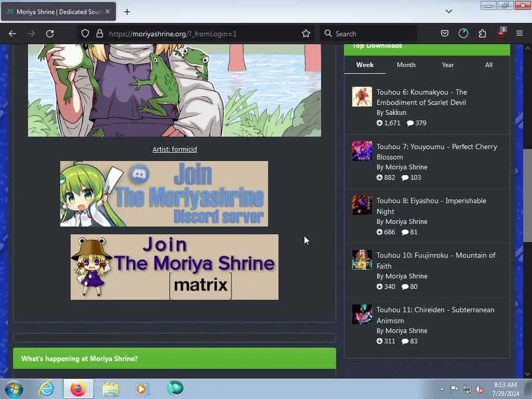Show hidden system tray icons
This screenshot has height=399, width=532.
pos(442,389)
